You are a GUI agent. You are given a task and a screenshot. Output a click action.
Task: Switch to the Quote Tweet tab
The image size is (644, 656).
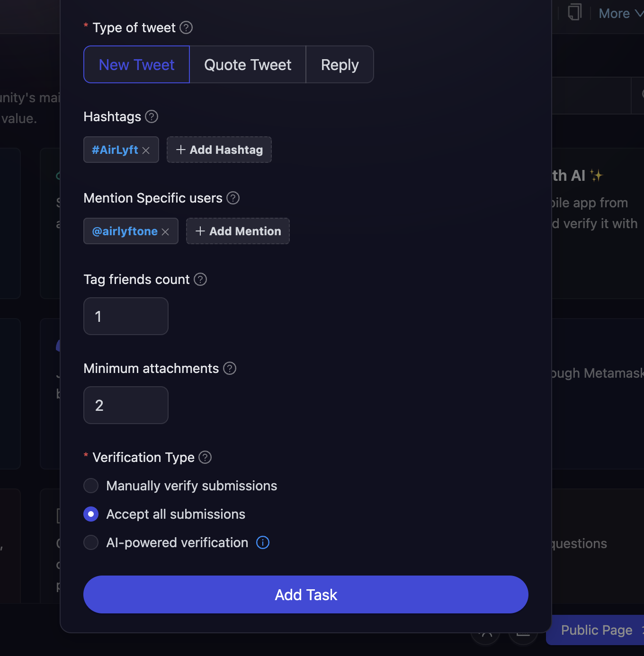click(247, 64)
